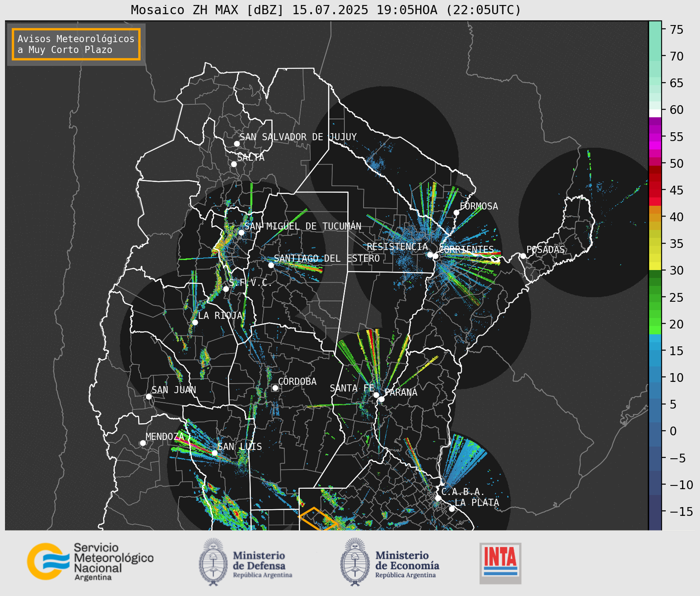
Task: Click the red 45 dBZ colorbar segment
Action: [x=655, y=193]
